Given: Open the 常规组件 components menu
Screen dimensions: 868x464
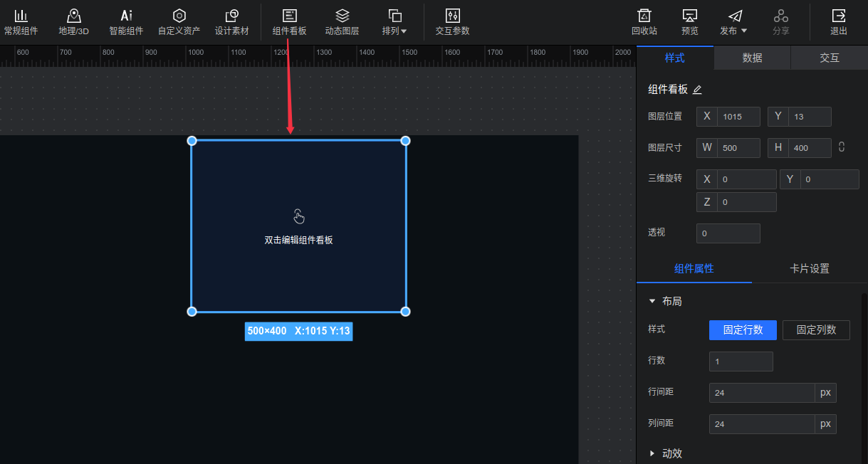Looking at the screenshot, I should point(21,22).
